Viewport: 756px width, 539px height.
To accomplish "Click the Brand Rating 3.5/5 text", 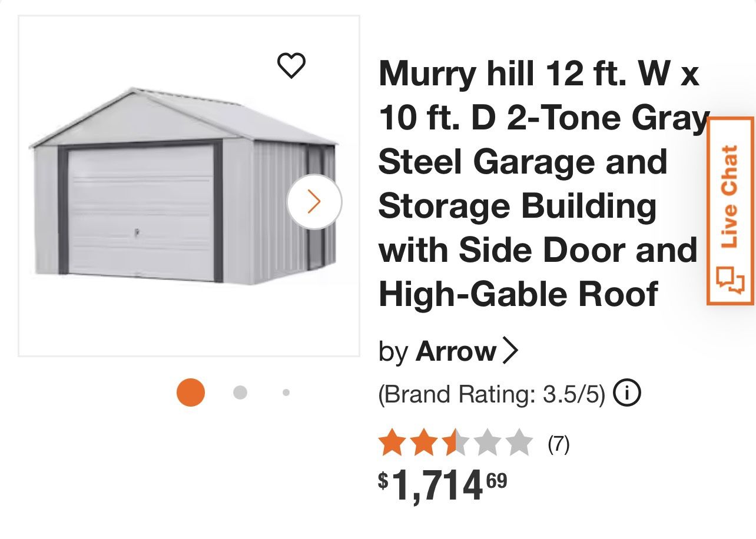I will (492, 394).
